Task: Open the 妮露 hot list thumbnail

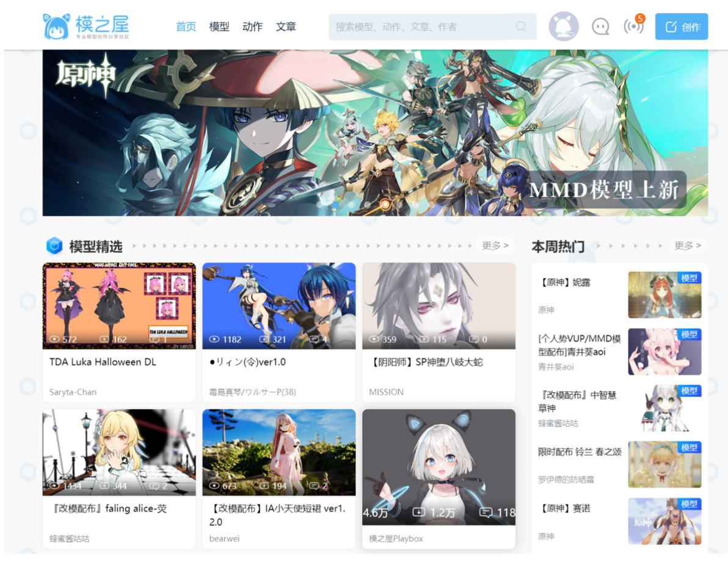Action: point(664,295)
